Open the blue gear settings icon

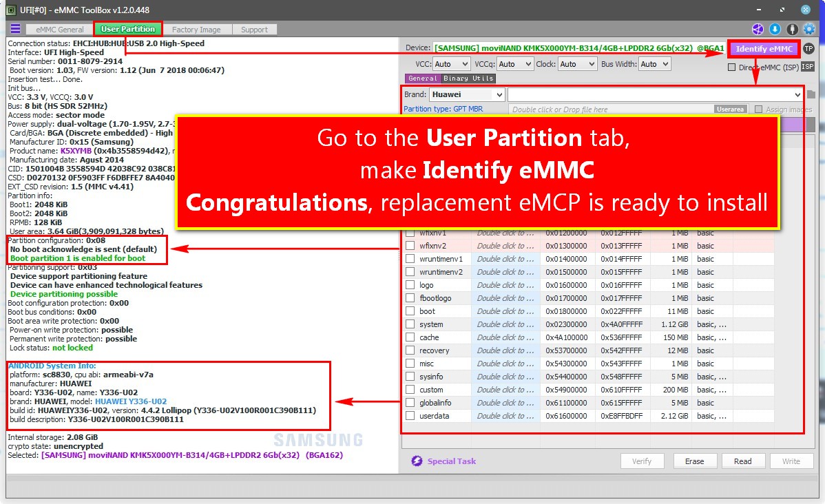[809, 30]
